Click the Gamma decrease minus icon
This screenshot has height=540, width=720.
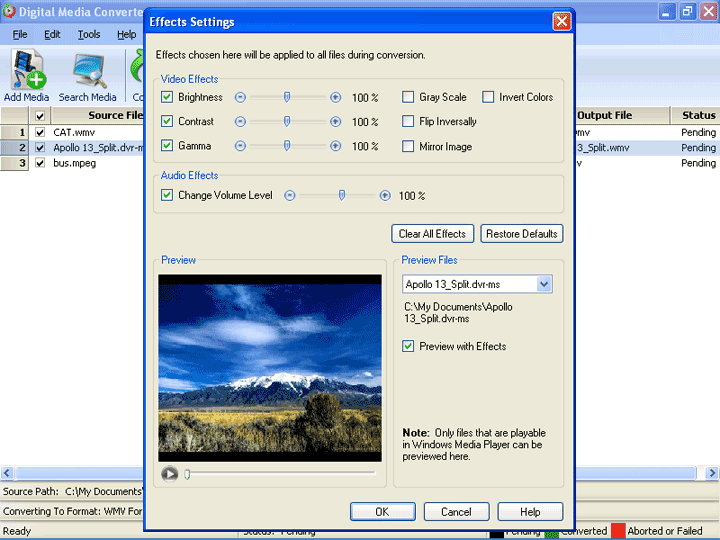(240, 146)
